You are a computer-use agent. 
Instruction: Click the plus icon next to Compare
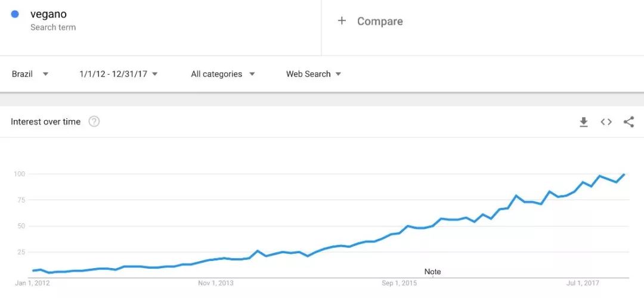pos(342,21)
